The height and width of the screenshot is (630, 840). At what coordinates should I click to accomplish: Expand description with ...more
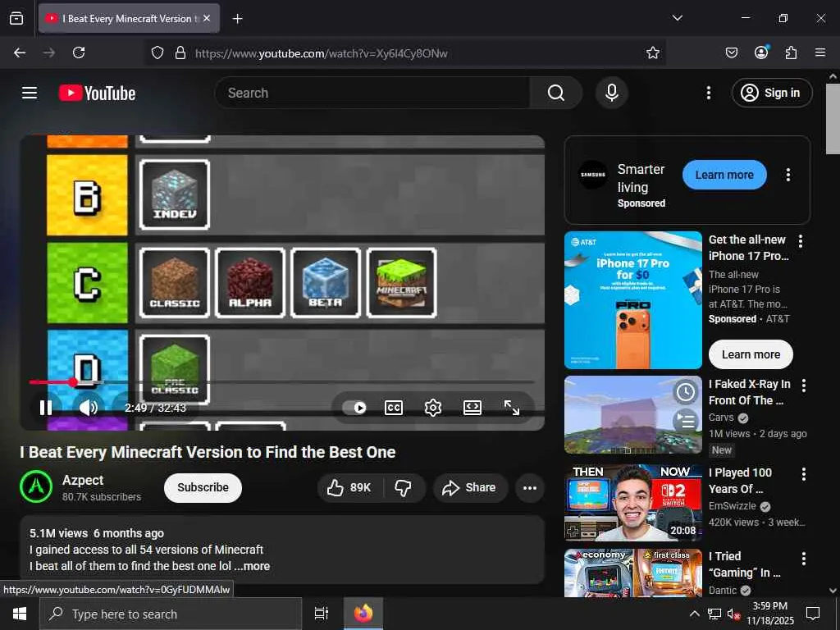253,566
